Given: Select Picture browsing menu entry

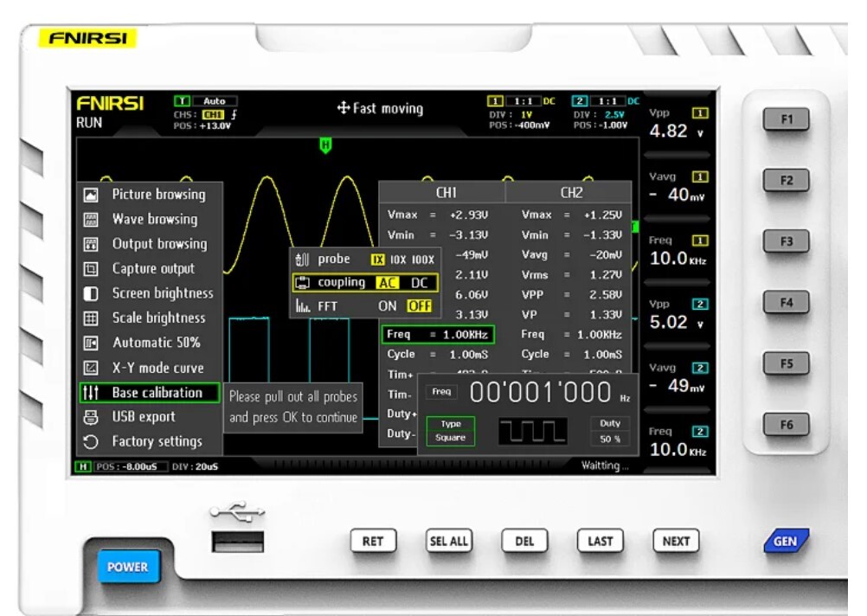Looking at the screenshot, I should (x=151, y=195).
